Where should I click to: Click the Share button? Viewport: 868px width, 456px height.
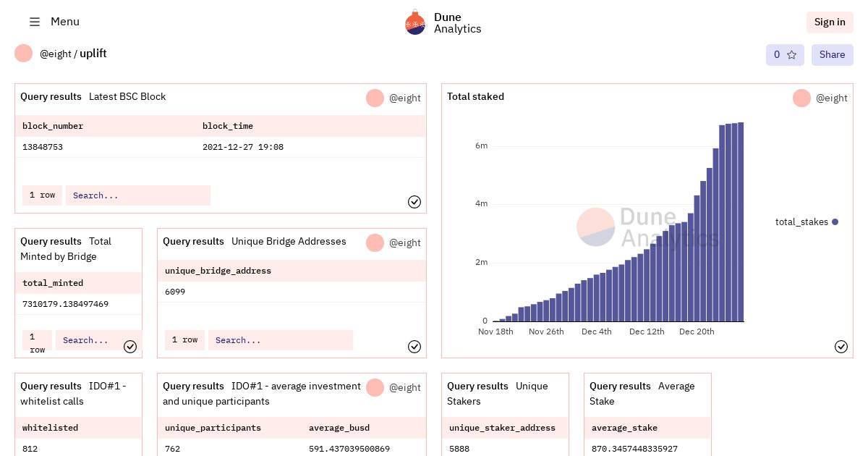(832, 54)
